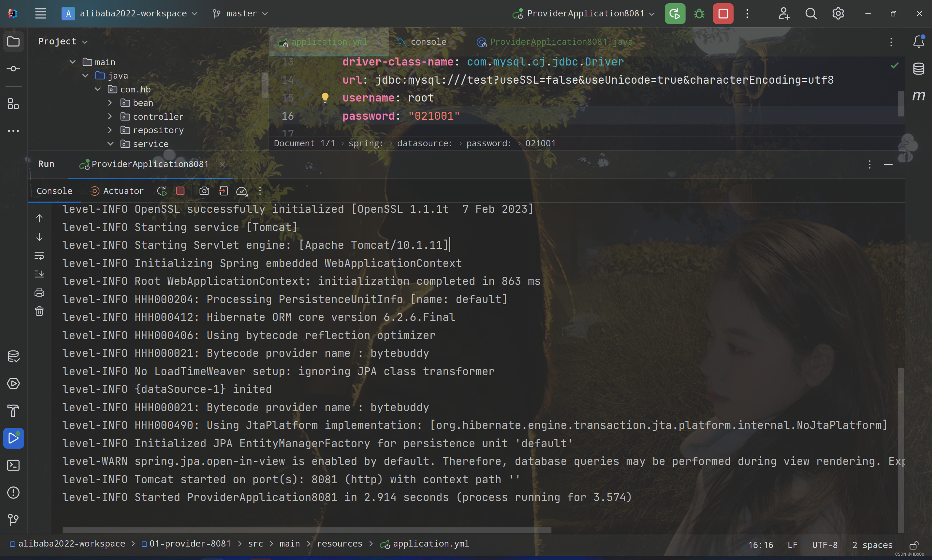Expand the service folder in project tree
932x560 pixels.
109,144
